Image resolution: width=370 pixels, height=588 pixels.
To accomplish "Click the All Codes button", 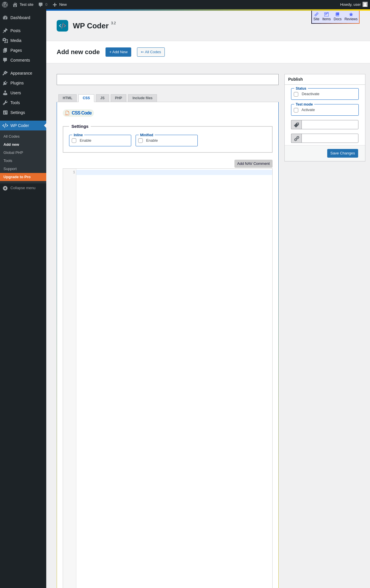I will [x=151, y=52].
